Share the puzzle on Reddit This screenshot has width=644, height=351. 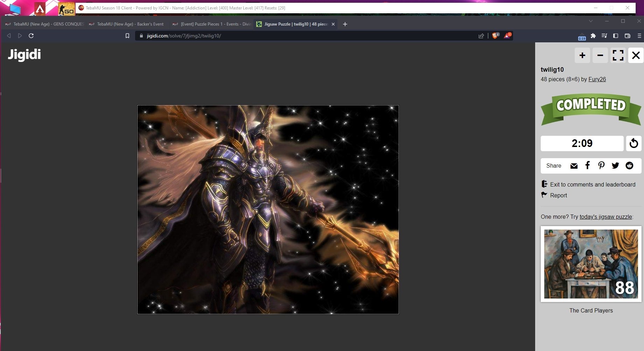pyautogui.click(x=629, y=166)
